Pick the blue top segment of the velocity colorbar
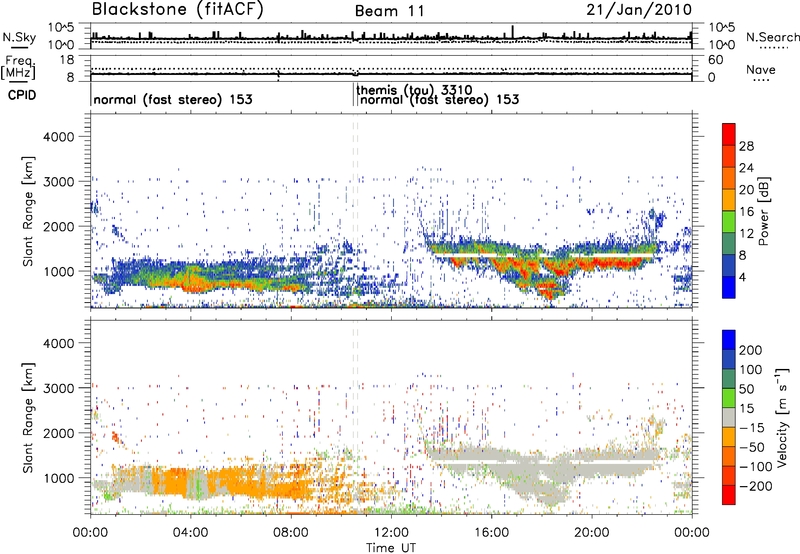The image size is (800, 554). 729,340
